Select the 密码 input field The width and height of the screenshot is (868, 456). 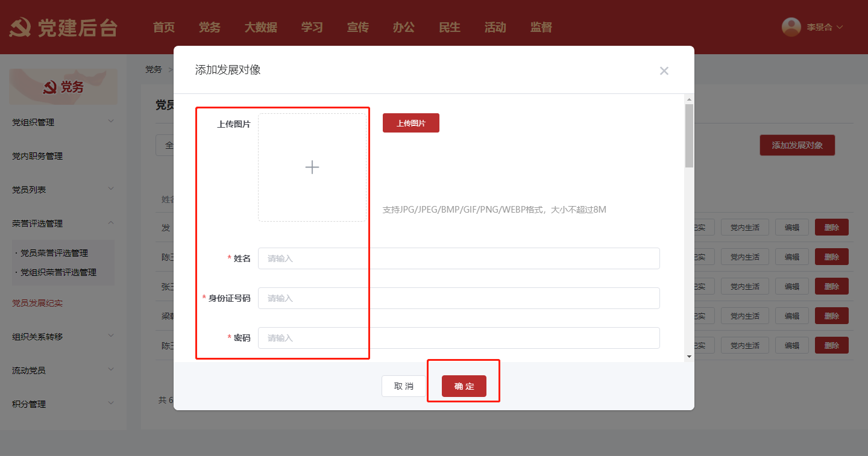click(x=458, y=338)
